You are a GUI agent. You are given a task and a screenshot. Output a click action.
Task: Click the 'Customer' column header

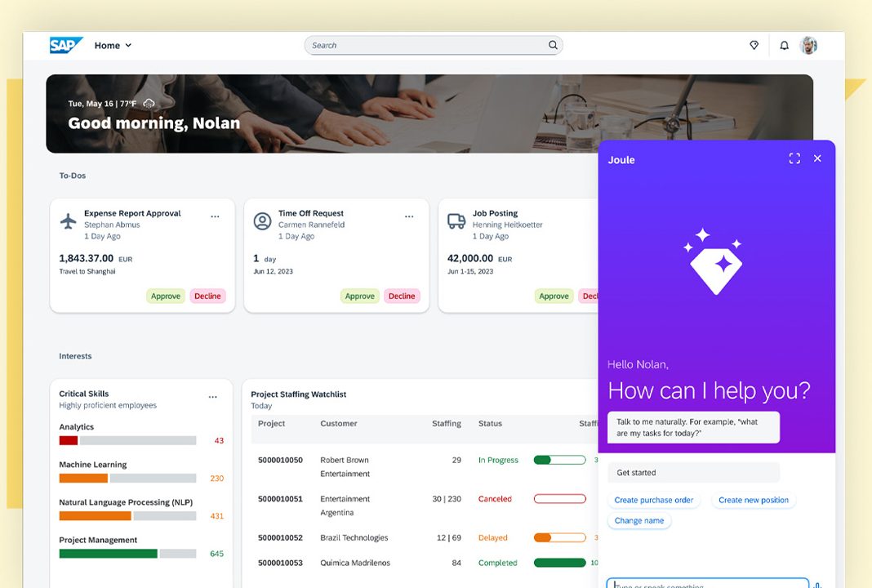[339, 423]
